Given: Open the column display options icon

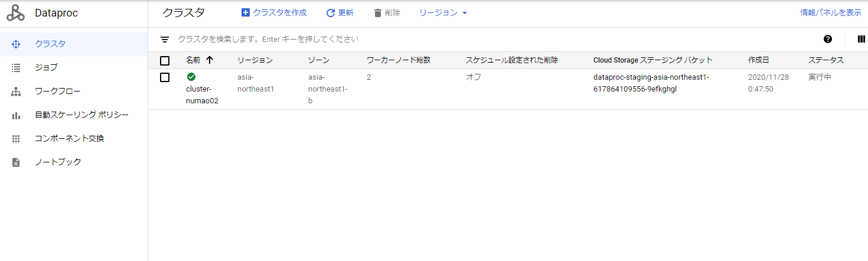Looking at the screenshot, I should 861,40.
